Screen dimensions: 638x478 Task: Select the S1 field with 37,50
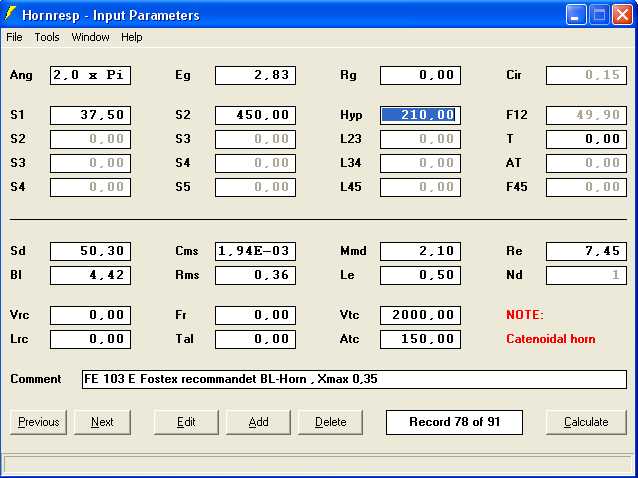click(x=90, y=115)
